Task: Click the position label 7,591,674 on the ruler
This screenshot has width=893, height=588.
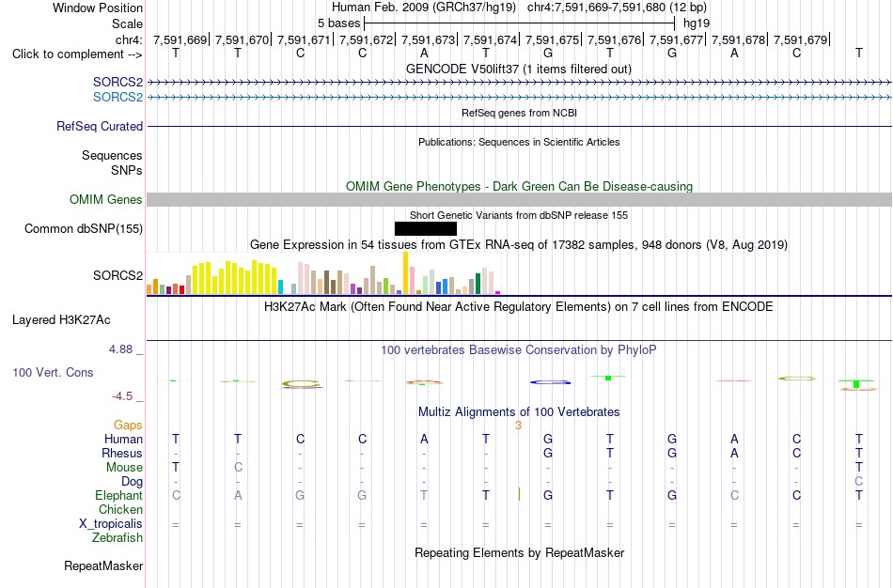Action: coord(490,39)
